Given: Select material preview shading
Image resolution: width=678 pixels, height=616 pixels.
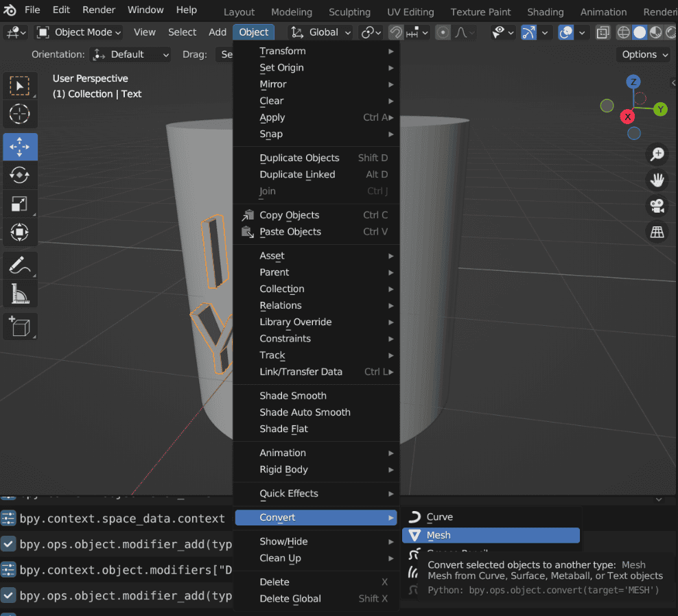Looking at the screenshot, I should coord(655,32).
